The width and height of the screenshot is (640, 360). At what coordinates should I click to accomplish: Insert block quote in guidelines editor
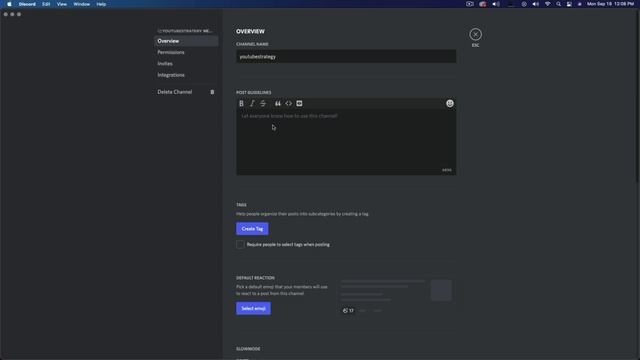click(278, 104)
